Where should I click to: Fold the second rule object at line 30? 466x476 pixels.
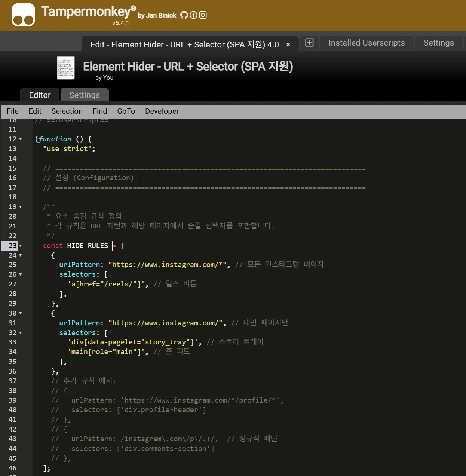tap(21, 313)
